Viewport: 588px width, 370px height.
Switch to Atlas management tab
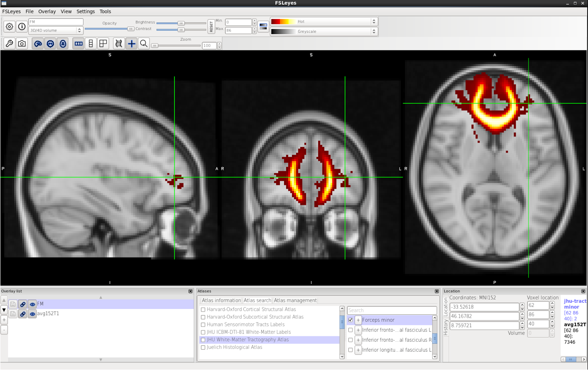click(295, 300)
